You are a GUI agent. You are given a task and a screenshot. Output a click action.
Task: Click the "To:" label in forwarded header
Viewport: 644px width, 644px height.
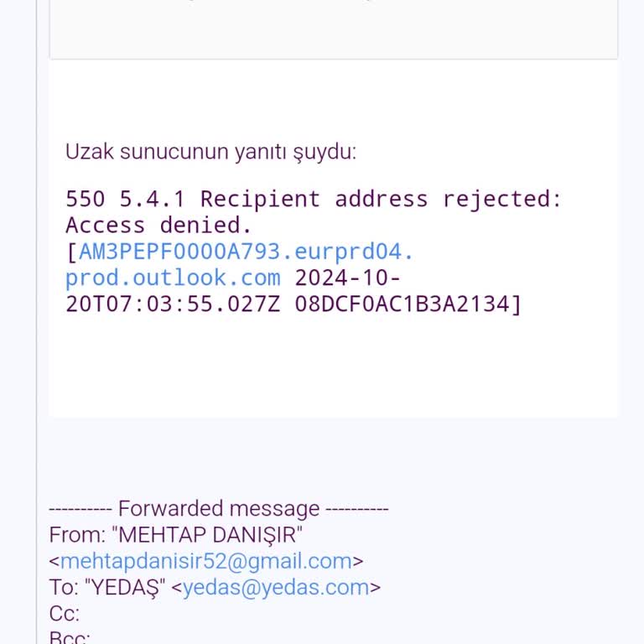point(64,587)
